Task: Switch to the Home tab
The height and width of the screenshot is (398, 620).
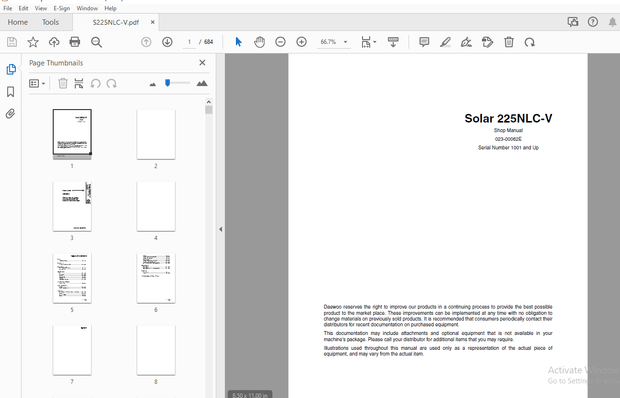Action: pos(18,22)
